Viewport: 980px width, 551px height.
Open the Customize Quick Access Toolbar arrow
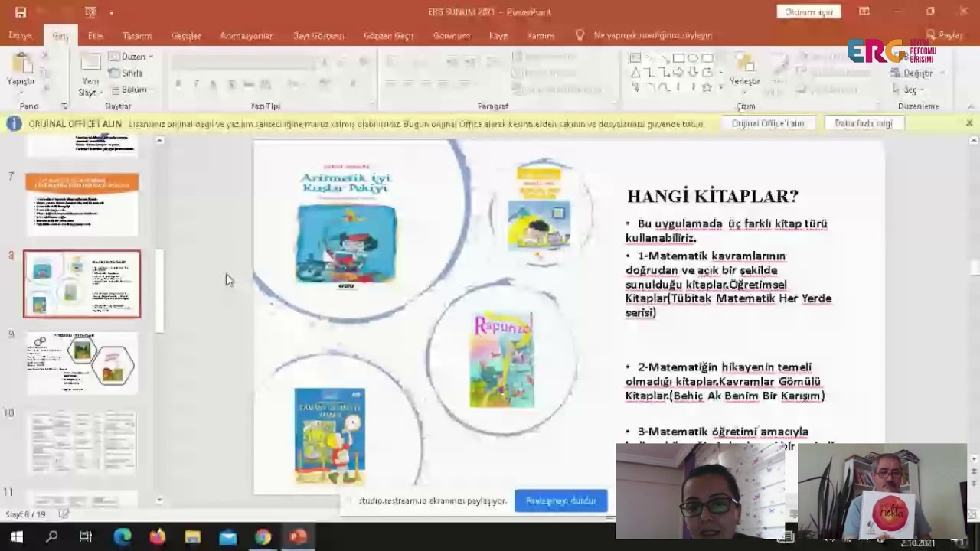[111, 12]
